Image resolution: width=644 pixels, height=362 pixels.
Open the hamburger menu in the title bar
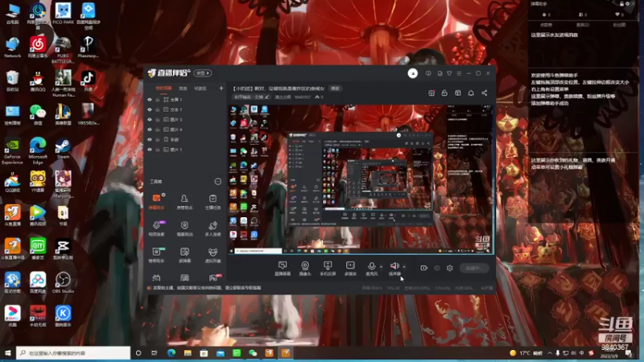[x=459, y=73]
